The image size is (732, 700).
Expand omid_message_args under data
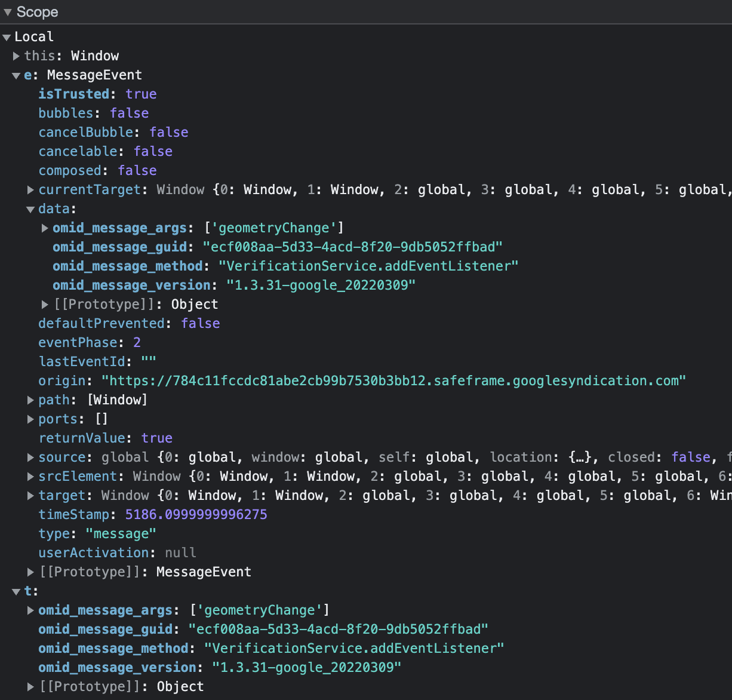[x=45, y=228]
